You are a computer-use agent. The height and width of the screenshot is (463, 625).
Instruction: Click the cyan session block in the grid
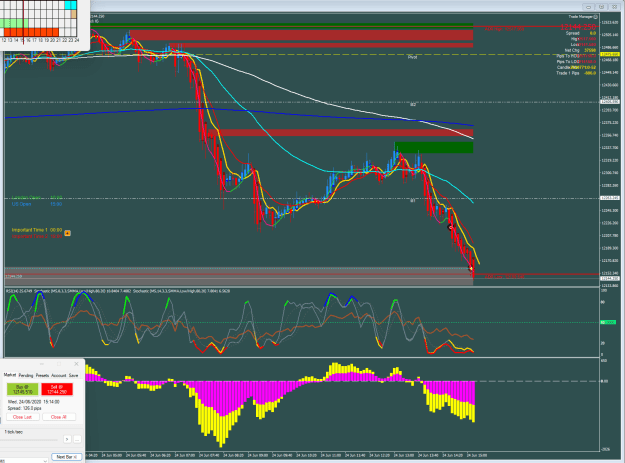(70, 5)
